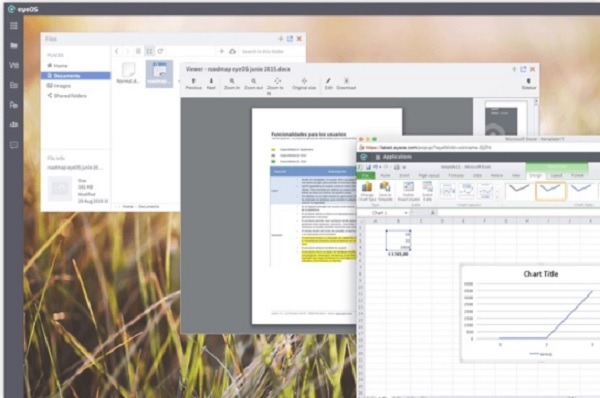Click Documents in the Files breadcrumb path
This screenshot has height=398, width=600.
coord(148,206)
